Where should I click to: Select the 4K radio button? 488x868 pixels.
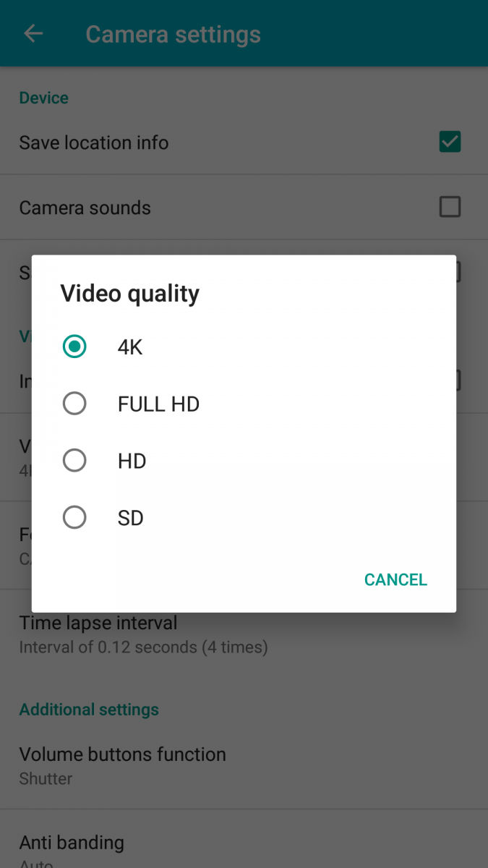pyautogui.click(x=74, y=346)
